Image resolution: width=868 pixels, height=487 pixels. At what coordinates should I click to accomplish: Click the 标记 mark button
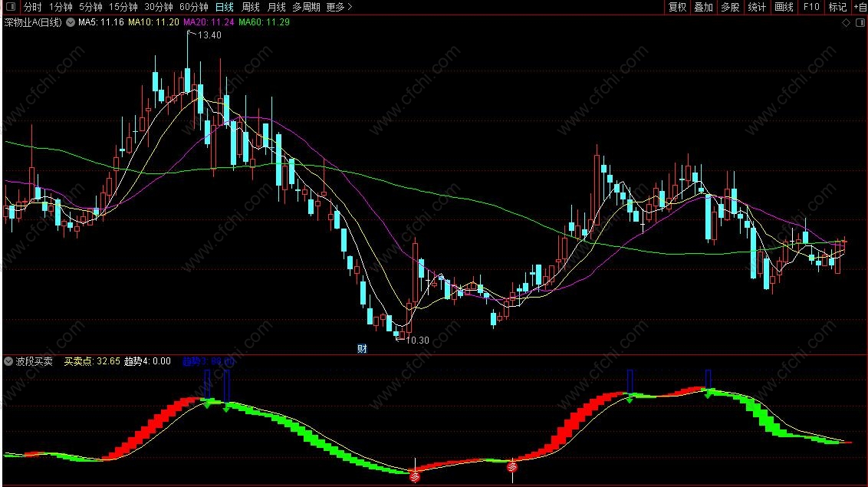[x=837, y=7]
